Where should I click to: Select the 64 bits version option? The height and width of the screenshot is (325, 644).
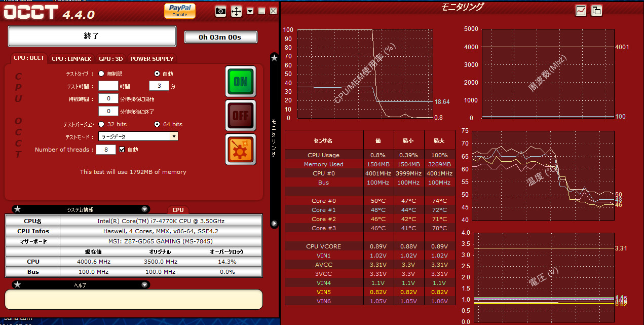tap(157, 124)
